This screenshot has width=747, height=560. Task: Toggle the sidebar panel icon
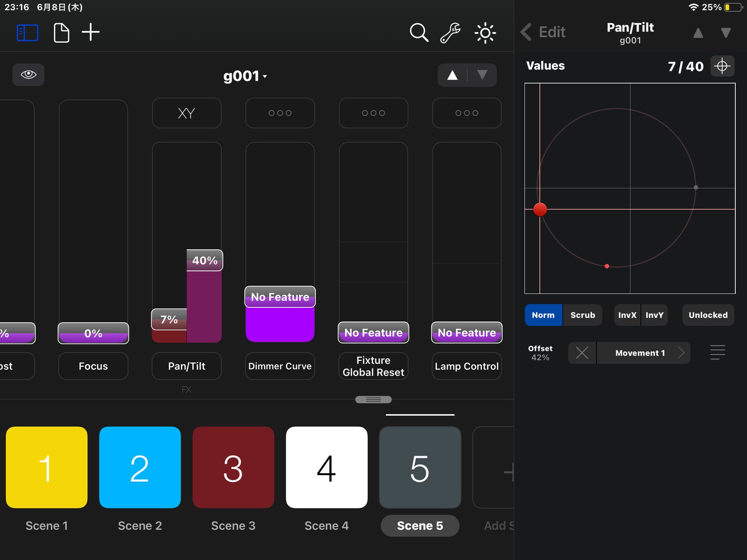[27, 33]
